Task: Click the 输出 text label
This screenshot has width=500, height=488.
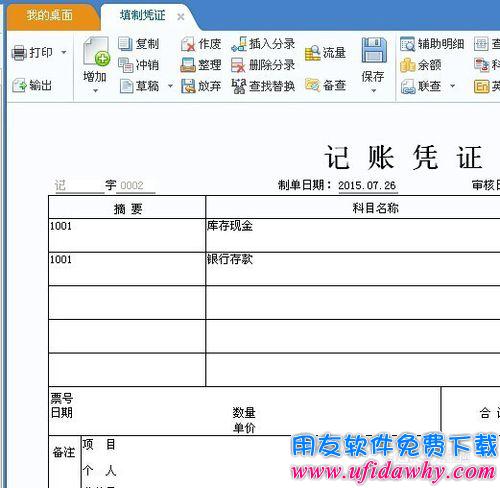Action: pyautogui.click(x=40, y=85)
